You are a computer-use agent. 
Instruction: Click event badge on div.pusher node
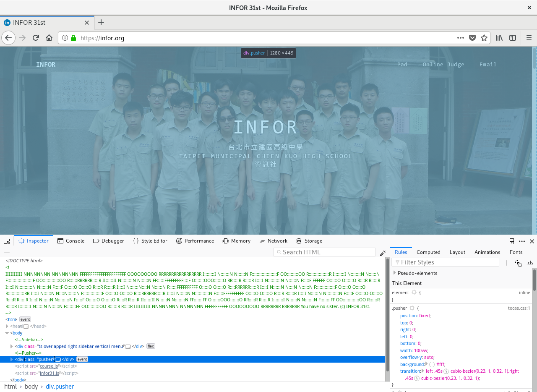click(82, 359)
